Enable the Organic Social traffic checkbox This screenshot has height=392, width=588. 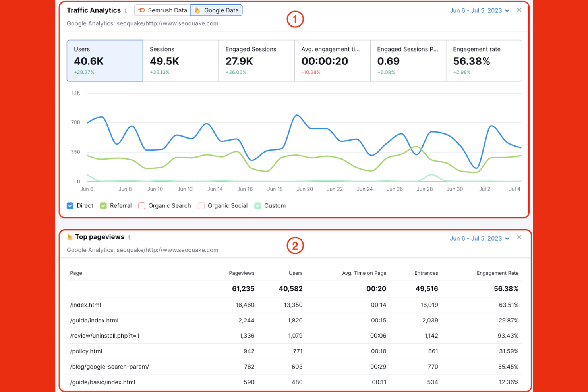pos(201,206)
